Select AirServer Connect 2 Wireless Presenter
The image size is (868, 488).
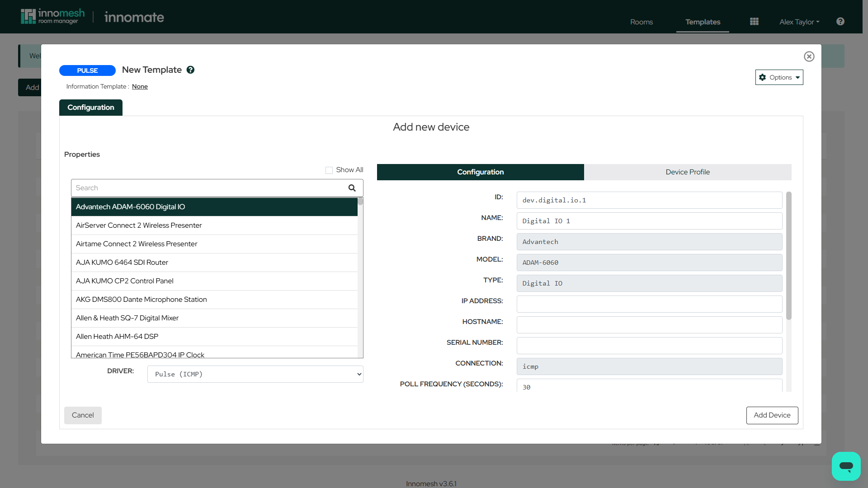click(214, 225)
